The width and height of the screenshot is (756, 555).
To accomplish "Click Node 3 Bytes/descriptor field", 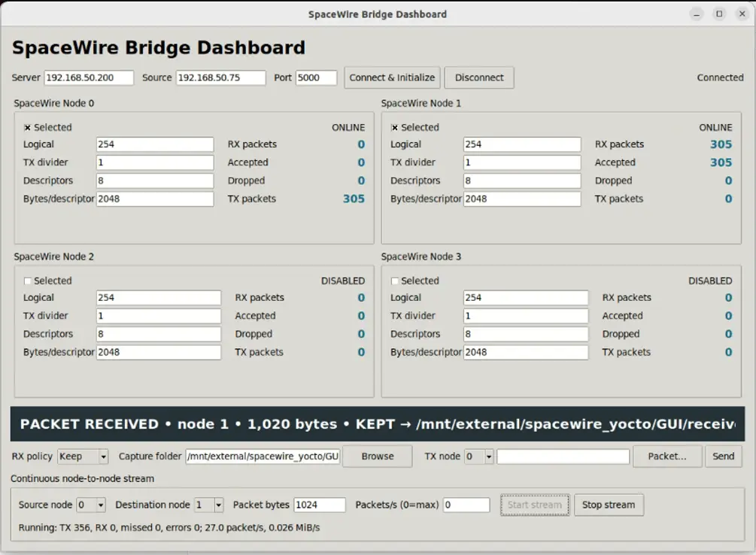I will tap(526, 352).
